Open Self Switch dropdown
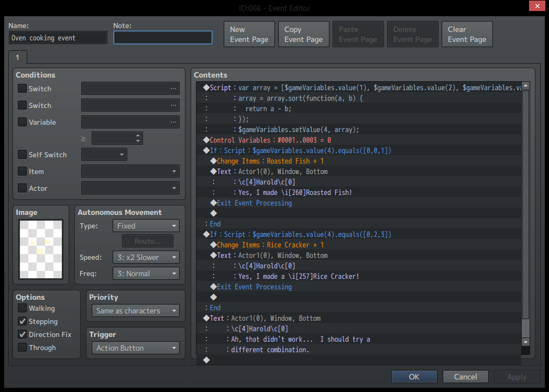Image resolution: width=549 pixels, height=392 pixels. pos(104,155)
